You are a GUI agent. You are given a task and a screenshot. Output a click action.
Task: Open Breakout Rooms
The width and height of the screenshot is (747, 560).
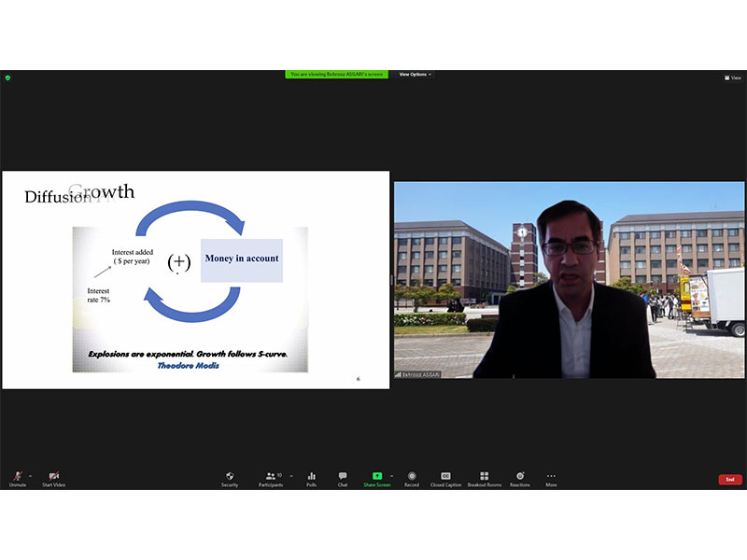click(x=484, y=477)
